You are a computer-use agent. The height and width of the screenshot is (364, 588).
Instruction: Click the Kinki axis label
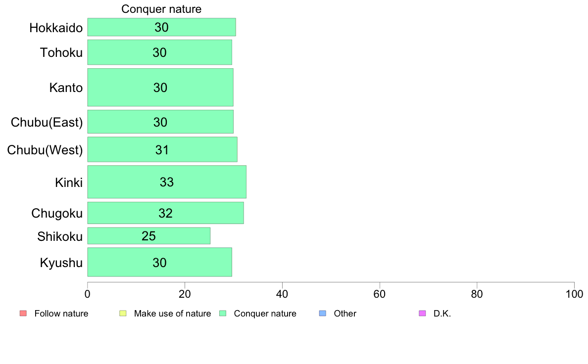(x=69, y=182)
